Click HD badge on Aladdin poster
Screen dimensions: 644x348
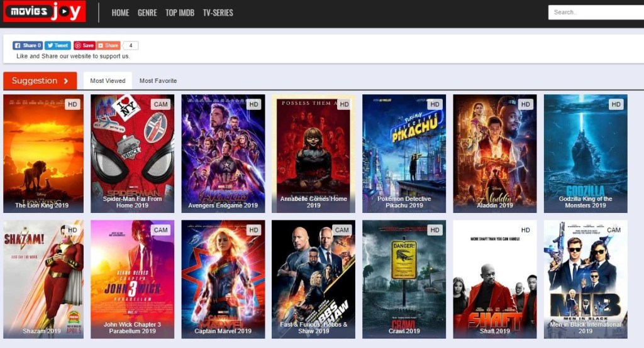point(525,104)
